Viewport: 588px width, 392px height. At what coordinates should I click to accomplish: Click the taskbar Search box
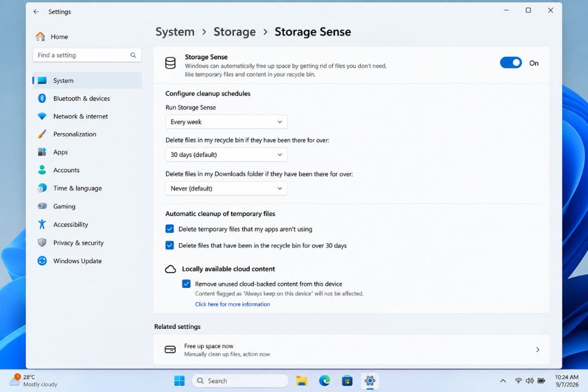click(240, 381)
